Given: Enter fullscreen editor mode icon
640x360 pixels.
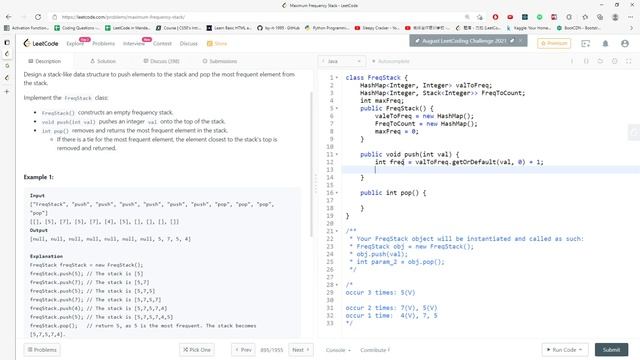Looking at the screenshot, I should [629, 61].
